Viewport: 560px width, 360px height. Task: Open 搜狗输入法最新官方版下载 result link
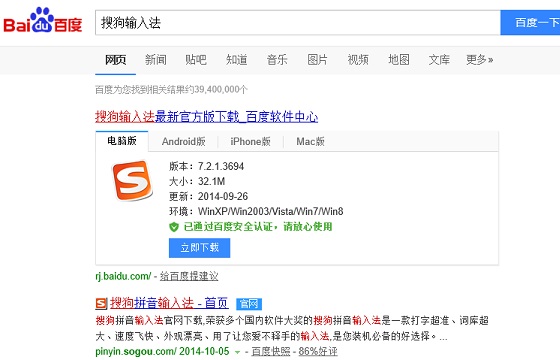(206, 117)
